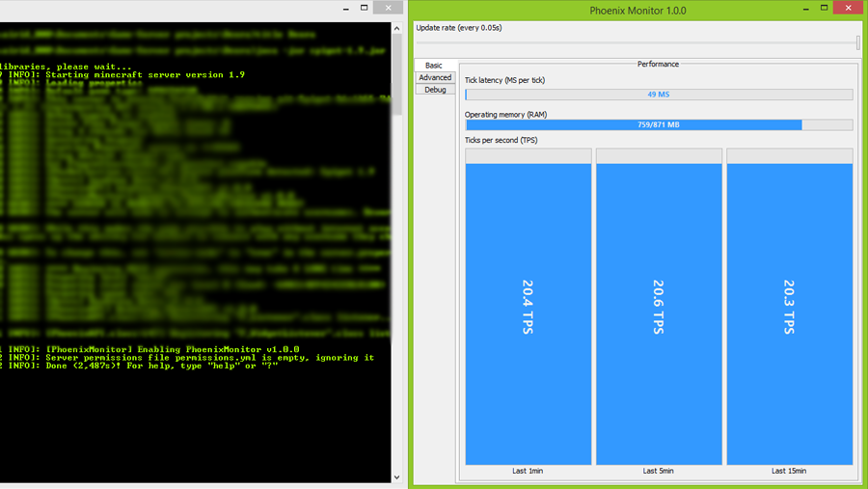Maximize the console window
The width and height of the screenshot is (868, 489).
click(x=365, y=8)
